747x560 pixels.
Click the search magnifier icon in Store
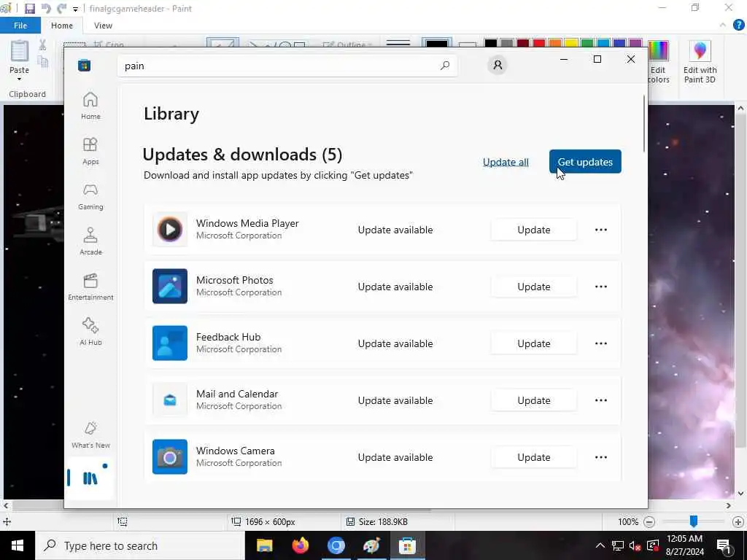coord(445,66)
